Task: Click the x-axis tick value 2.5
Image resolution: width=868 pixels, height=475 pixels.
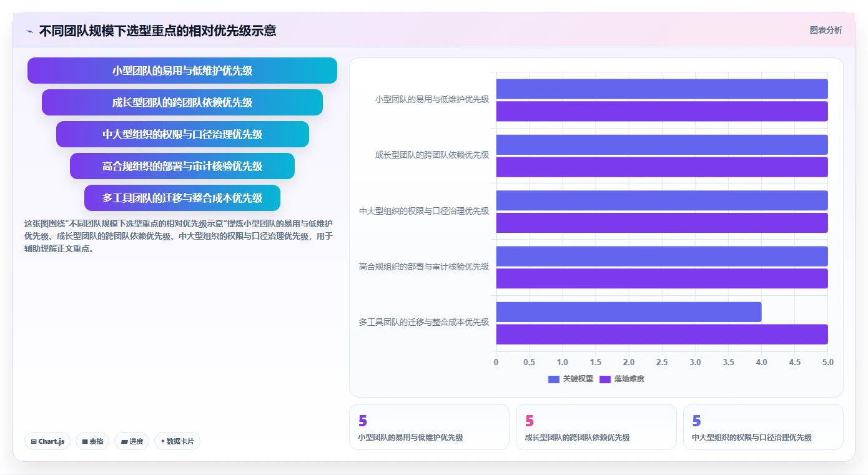Action: point(662,362)
